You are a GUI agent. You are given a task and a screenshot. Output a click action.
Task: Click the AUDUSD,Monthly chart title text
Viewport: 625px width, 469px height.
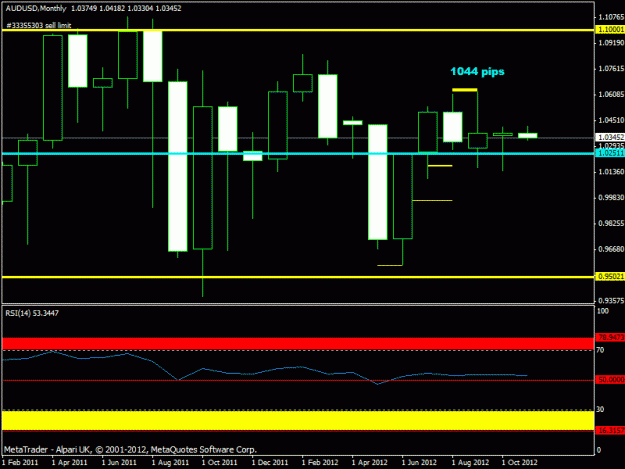[35, 8]
